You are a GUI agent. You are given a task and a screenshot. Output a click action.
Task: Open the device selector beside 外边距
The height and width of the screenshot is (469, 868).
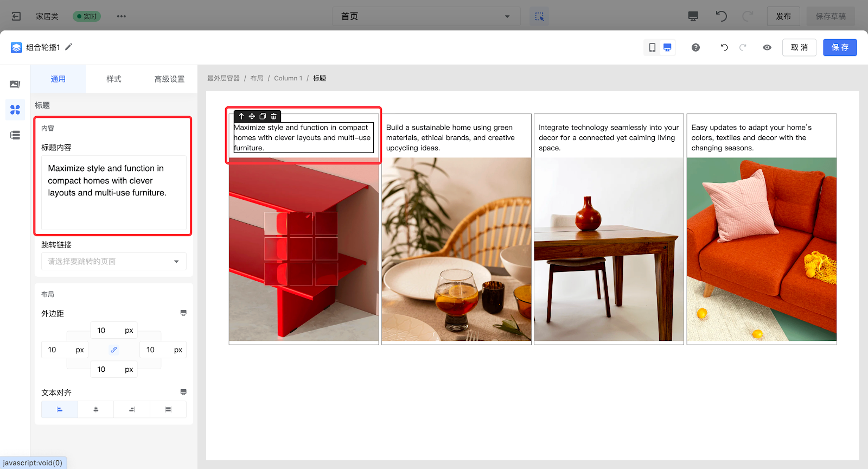(x=183, y=313)
